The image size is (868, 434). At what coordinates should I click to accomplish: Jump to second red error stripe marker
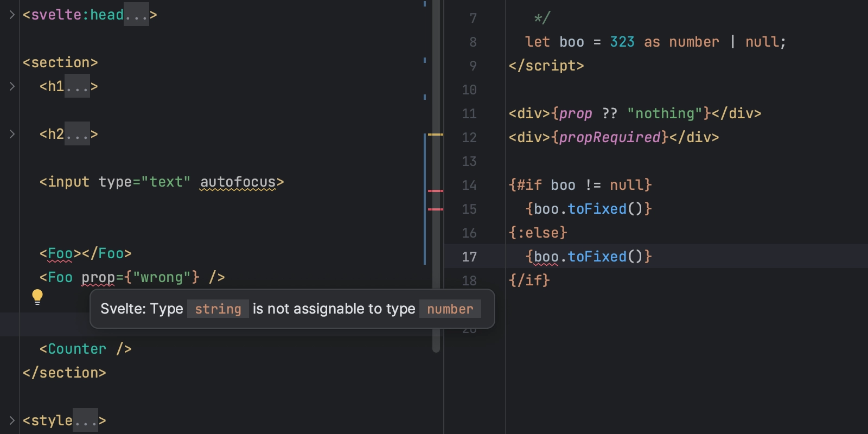(436, 209)
